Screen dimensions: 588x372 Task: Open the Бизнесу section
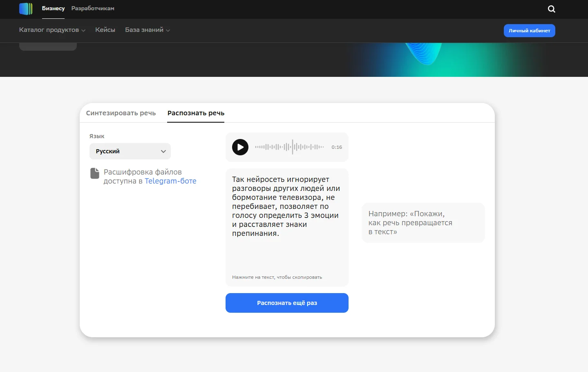tap(53, 9)
